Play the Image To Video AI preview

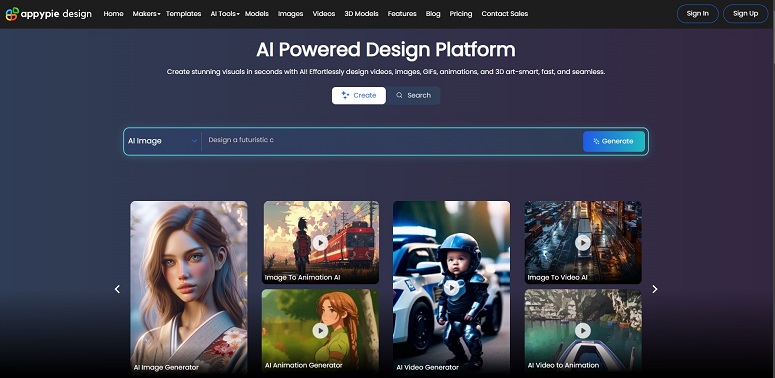[x=583, y=243]
